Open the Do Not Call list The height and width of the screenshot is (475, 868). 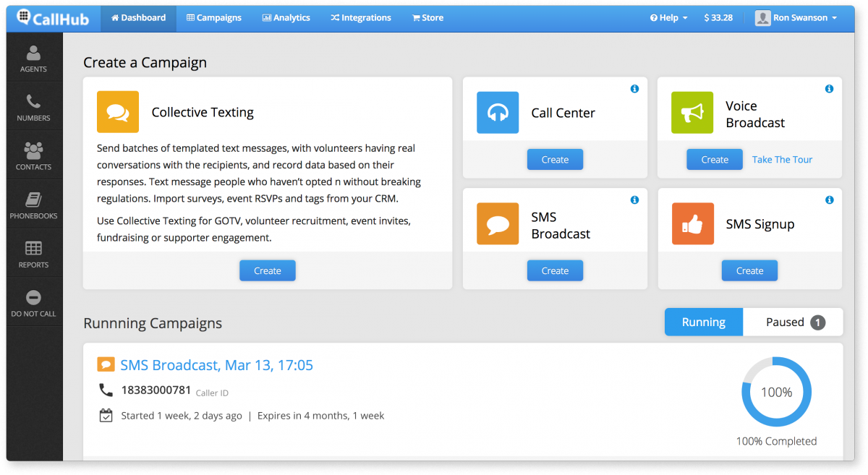[x=33, y=304]
